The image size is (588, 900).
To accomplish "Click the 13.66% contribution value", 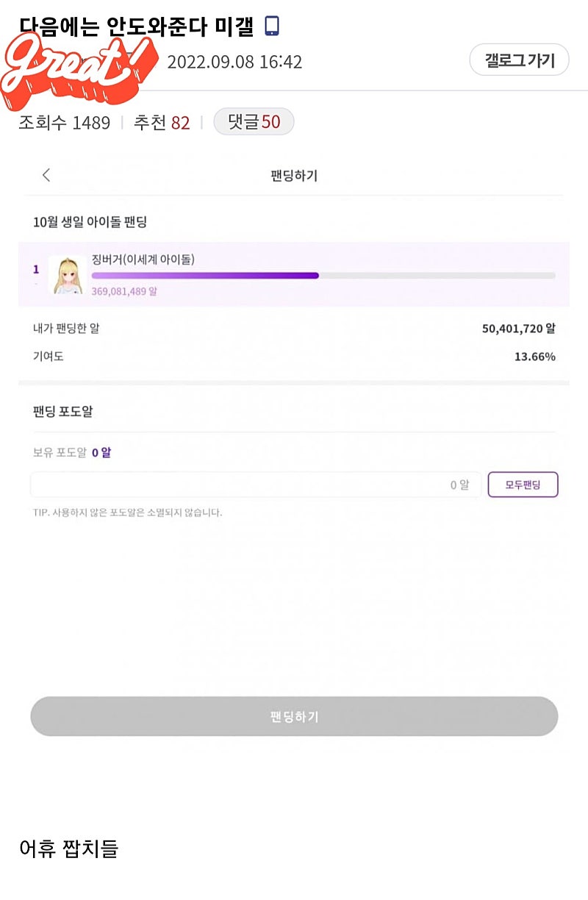I will pyautogui.click(x=534, y=357).
